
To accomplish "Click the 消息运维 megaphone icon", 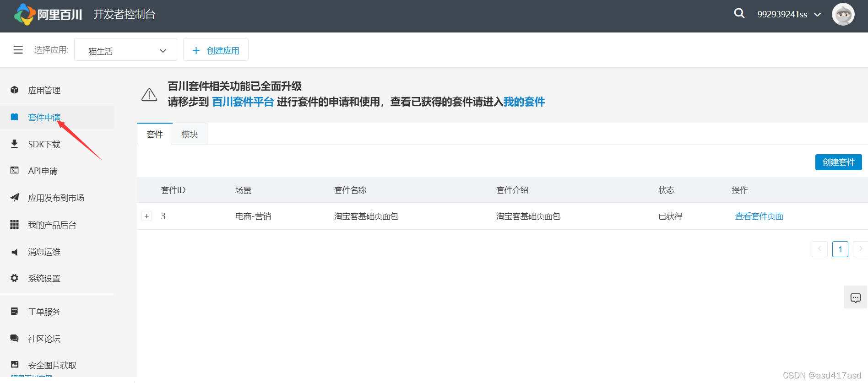I will [x=15, y=252].
